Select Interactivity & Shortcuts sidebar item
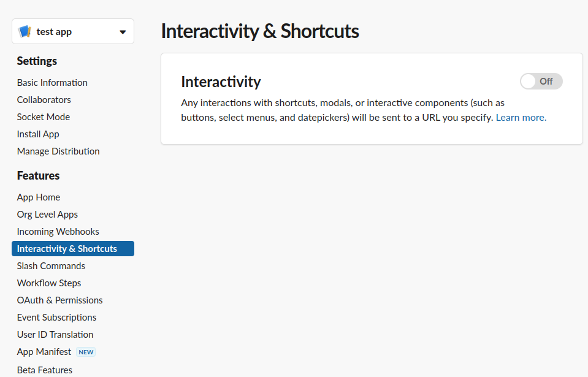This screenshot has height=377, width=588. pos(73,249)
